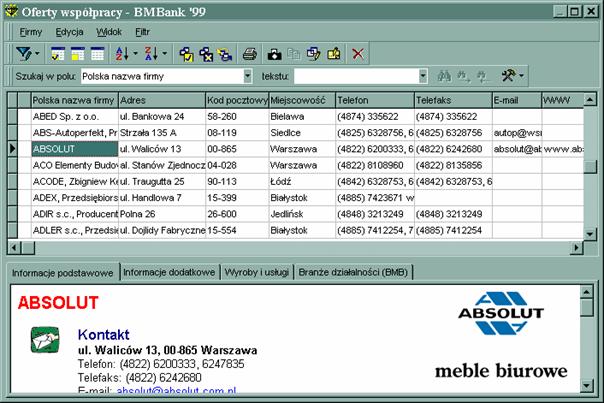Click the find next icon

(463, 76)
